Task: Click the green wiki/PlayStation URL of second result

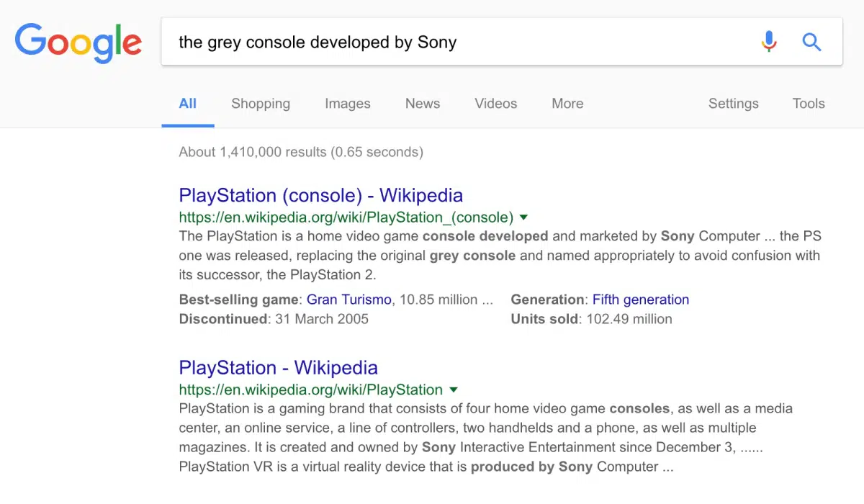Action: [x=310, y=390]
